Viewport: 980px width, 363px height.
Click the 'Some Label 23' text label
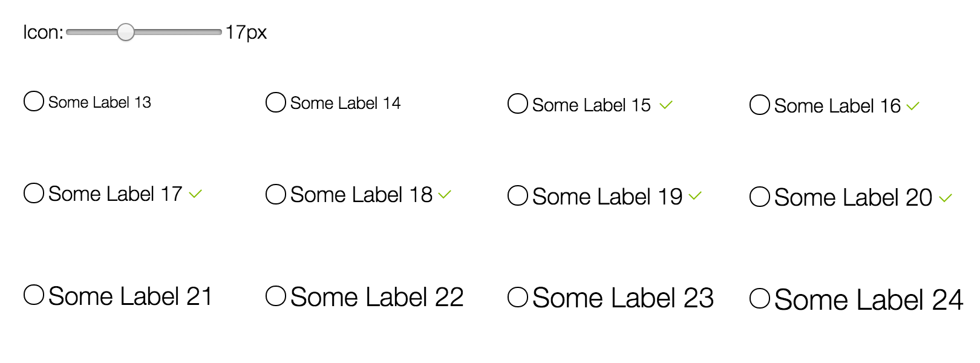(623, 298)
